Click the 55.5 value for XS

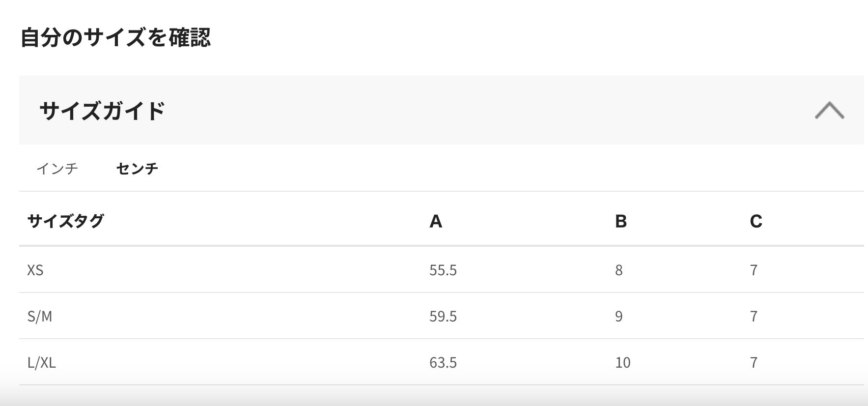click(443, 270)
